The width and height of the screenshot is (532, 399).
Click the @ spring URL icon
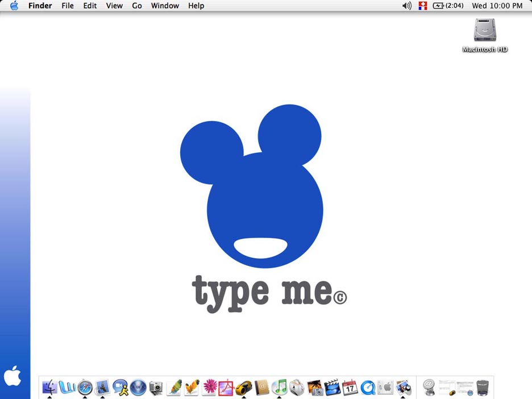pyautogui.click(x=429, y=387)
